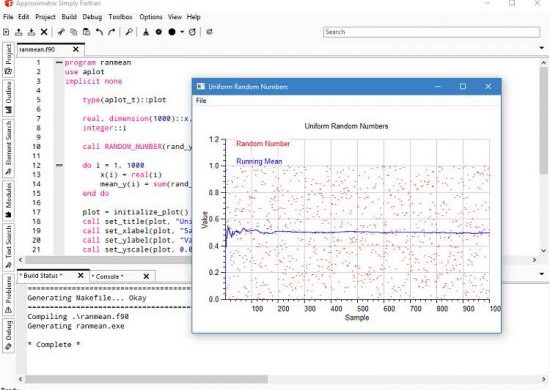The image size is (550, 390).
Task: Open the Toolbox menu
Action: 120,17
